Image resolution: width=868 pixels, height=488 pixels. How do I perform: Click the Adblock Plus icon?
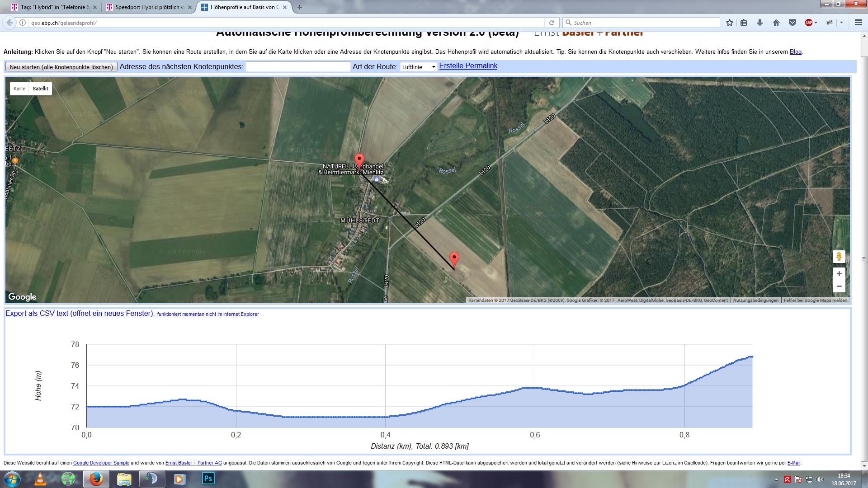tap(809, 23)
